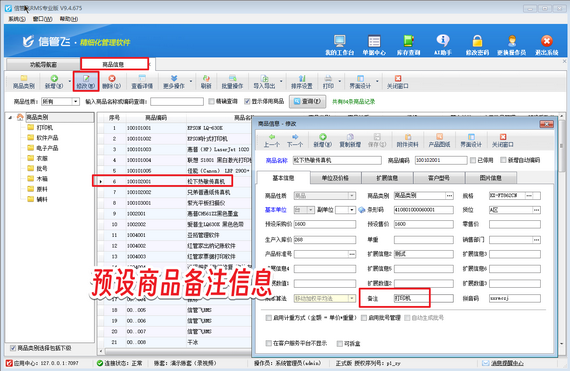The width and height of the screenshot is (570, 371).
Task: Click 关闭窗口 in the edit dialog toolbar
Action: pos(503,140)
